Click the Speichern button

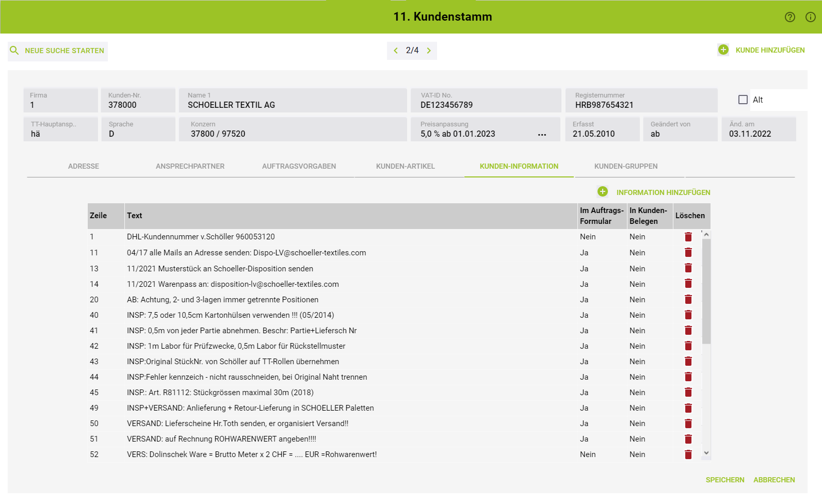click(724, 480)
